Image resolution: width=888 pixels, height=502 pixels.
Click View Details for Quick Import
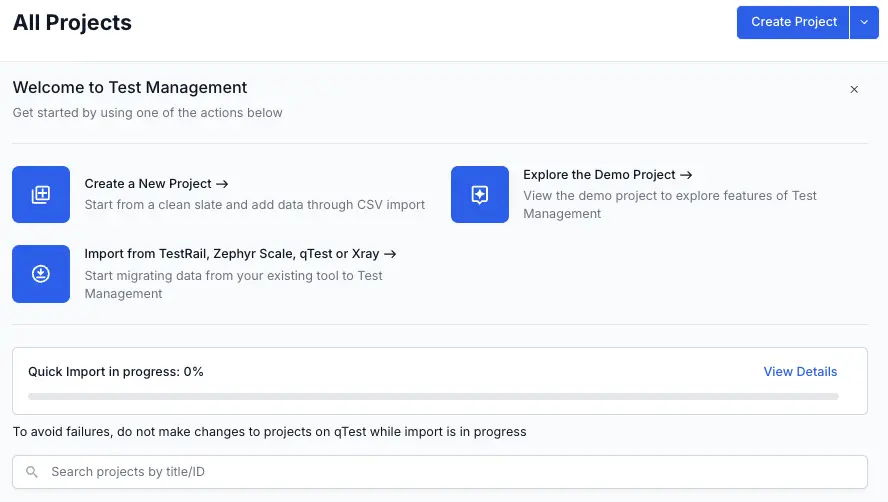(x=800, y=372)
